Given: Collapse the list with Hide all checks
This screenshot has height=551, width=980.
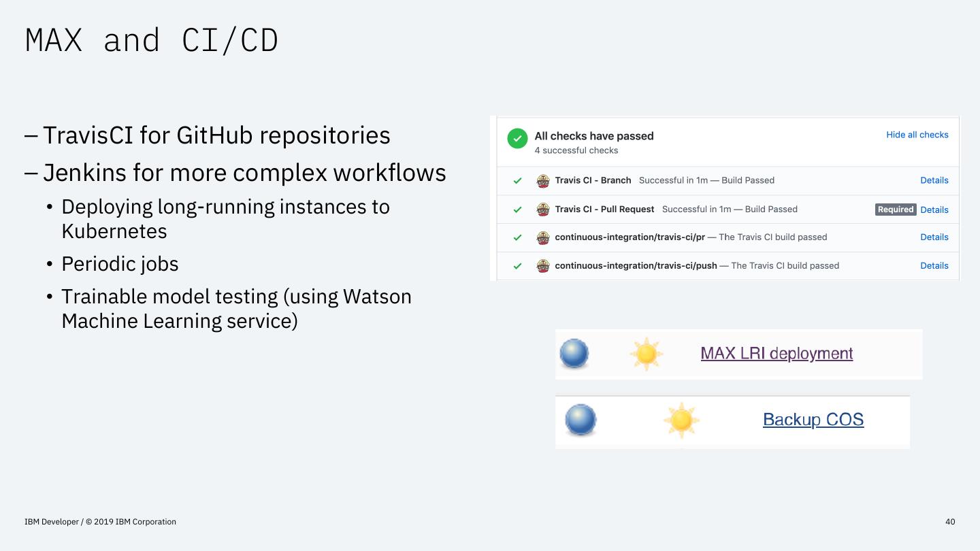Looking at the screenshot, I should click(917, 135).
